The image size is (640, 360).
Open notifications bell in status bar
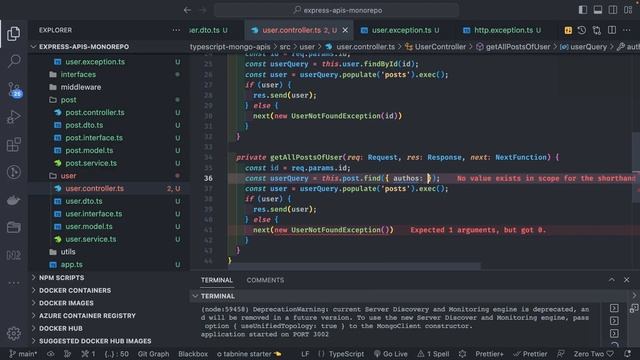click(628, 354)
